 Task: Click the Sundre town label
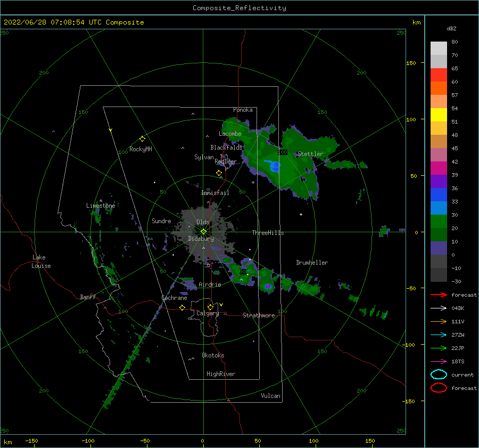click(161, 221)
